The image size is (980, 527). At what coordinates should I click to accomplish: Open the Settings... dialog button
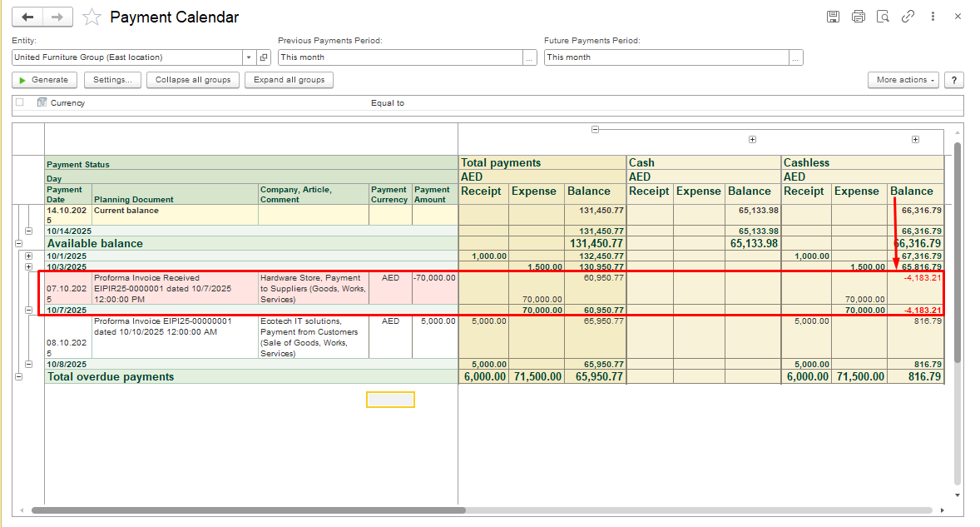pos(111,80)
